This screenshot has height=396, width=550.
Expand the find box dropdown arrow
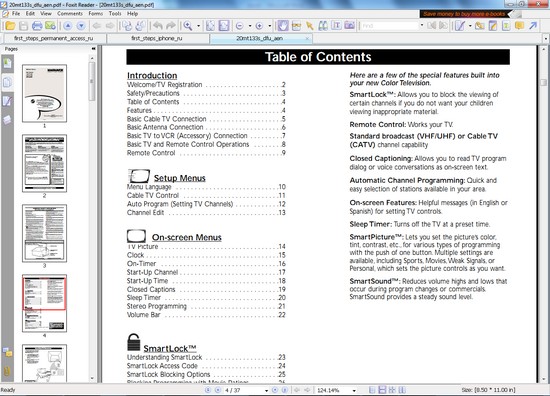(422, 26)
